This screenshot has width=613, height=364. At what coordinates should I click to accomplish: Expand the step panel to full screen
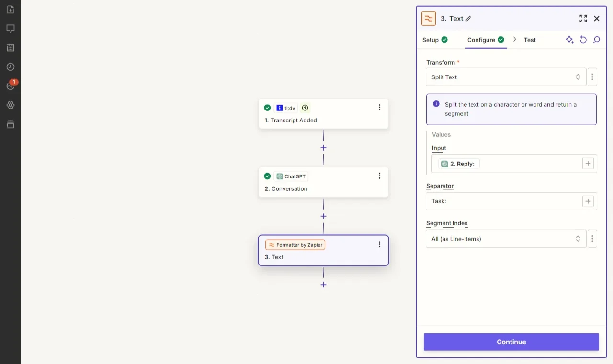tap(583, 19)
